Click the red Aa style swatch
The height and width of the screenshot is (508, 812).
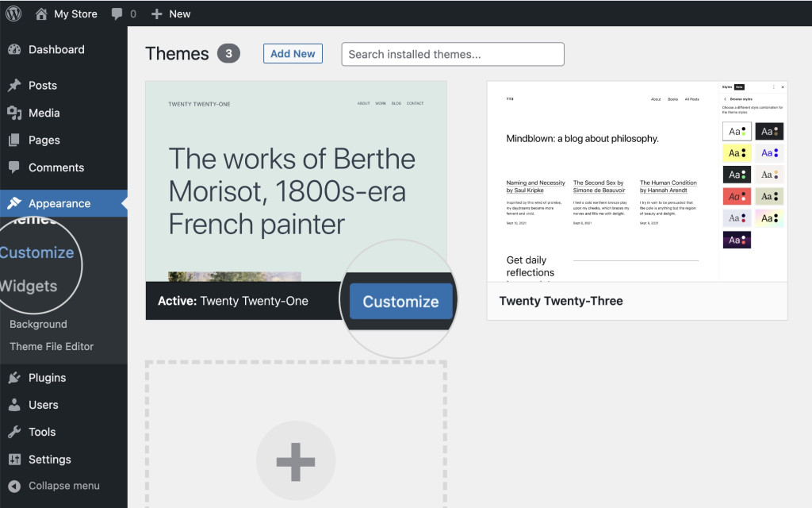737,197
